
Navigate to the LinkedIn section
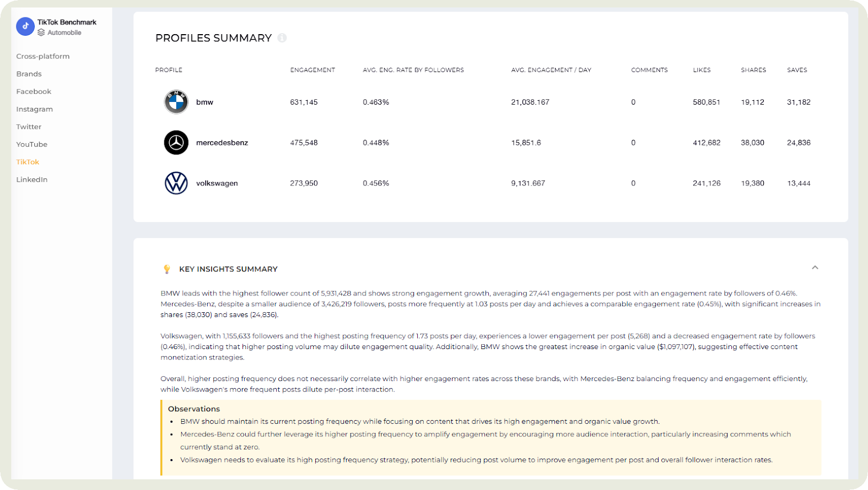(x=32, y=179)
